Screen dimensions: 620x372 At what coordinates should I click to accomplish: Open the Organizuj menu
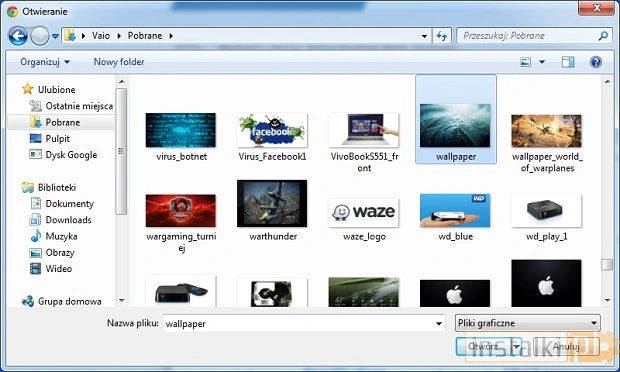45,62
